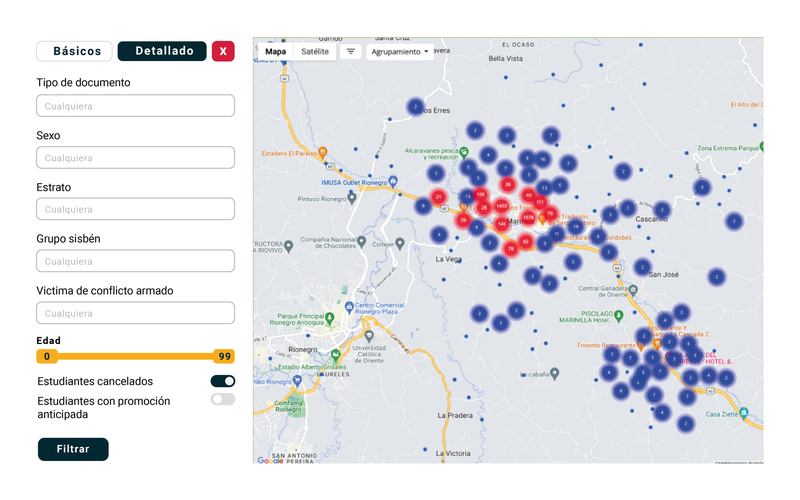Image resolution: width=800 pixels, height=500 pixels.
Task: Open the Sexo dropdown
Action: click(135, 158)
